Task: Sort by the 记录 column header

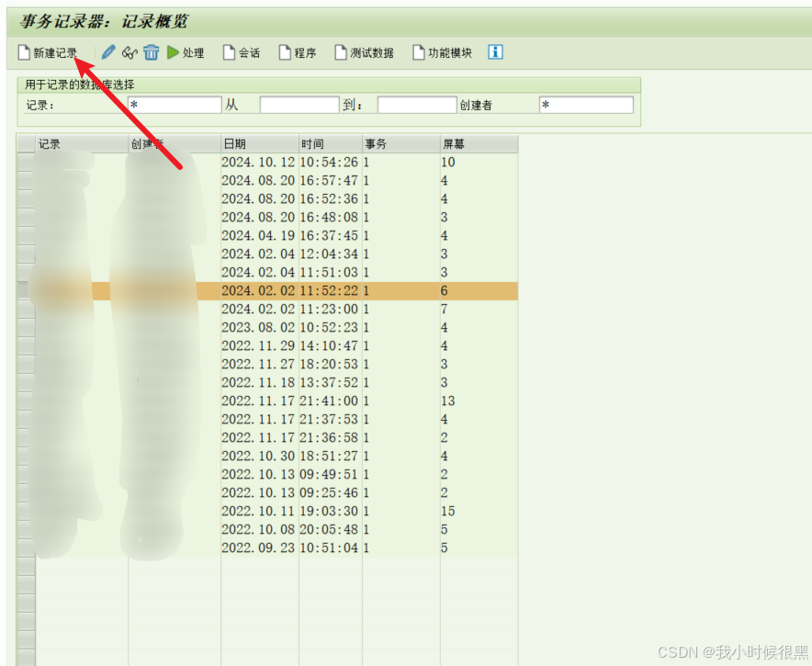Action: pyautogui.click(x=82, y=144)
